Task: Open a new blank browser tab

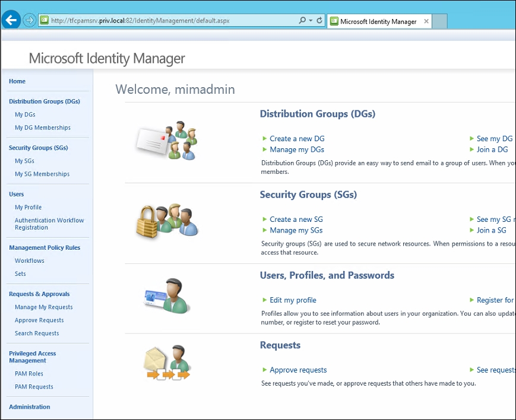Action: point(439,21)
